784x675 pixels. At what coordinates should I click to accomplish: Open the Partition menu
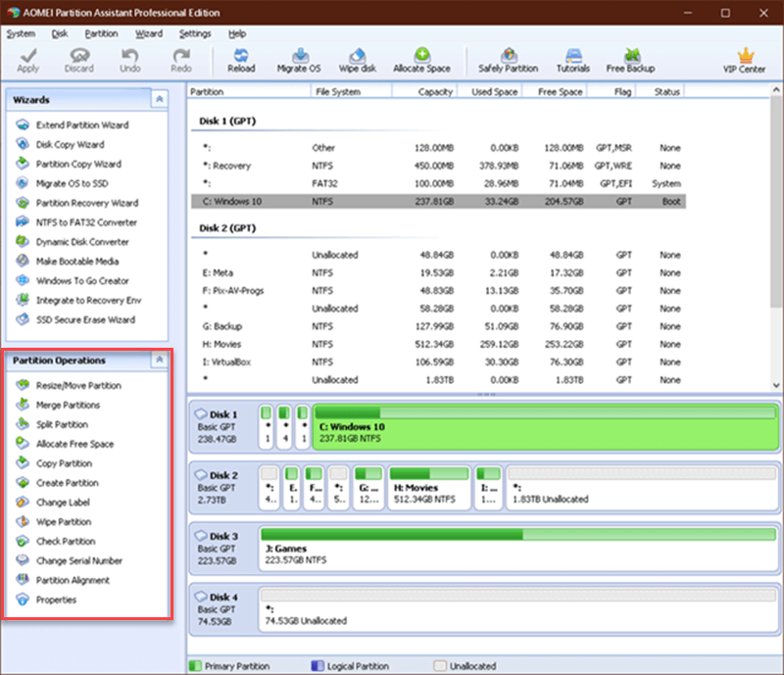click(102, 33)
